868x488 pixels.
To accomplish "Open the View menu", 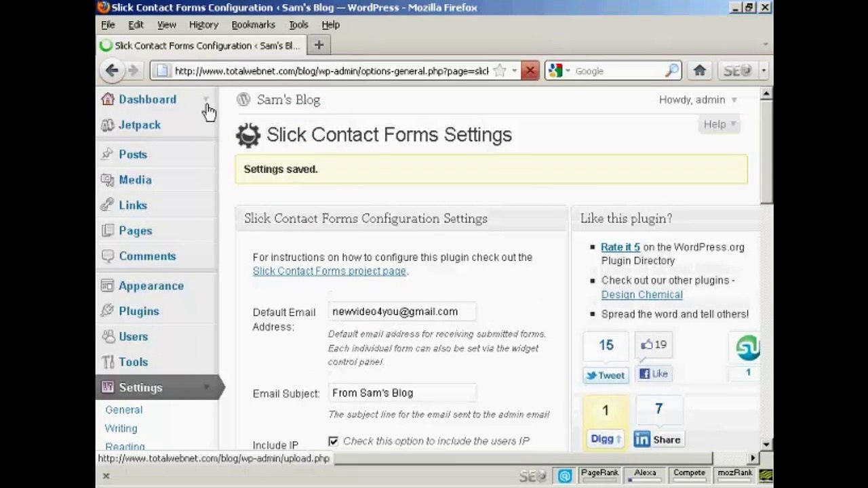I will click(166, 24).
